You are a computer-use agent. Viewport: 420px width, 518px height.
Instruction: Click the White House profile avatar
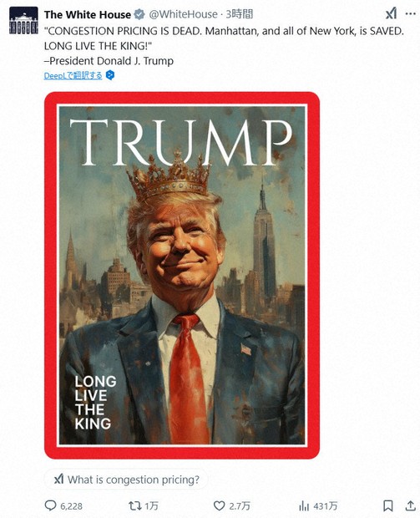(x=23, y=21)
